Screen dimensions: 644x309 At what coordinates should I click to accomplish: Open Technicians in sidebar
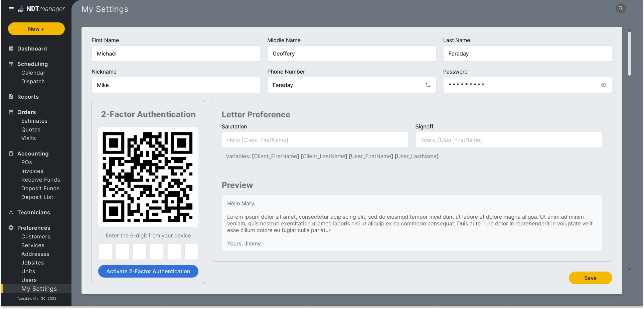(x=34, y=212)
